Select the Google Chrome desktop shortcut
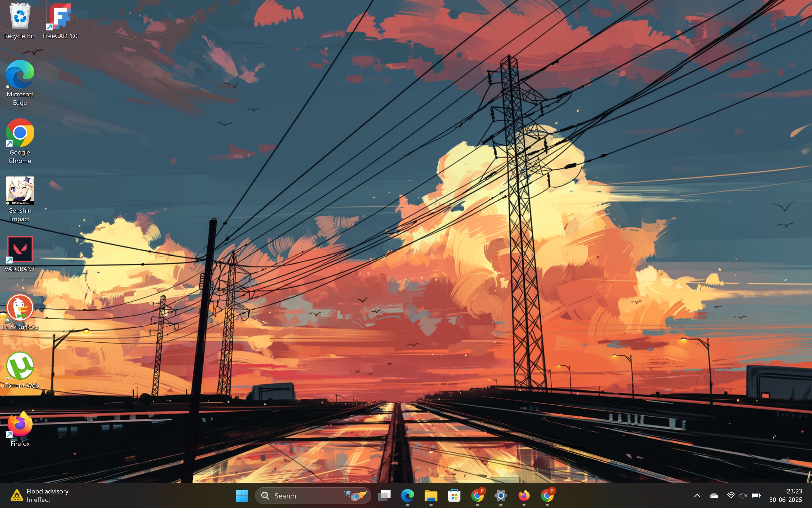 coord(20,142)
